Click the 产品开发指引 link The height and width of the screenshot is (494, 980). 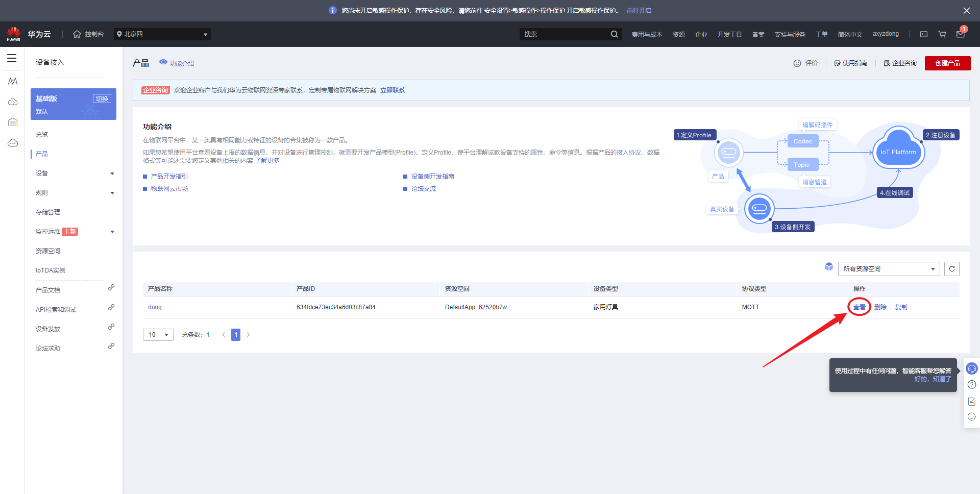[x=169, y=177]
